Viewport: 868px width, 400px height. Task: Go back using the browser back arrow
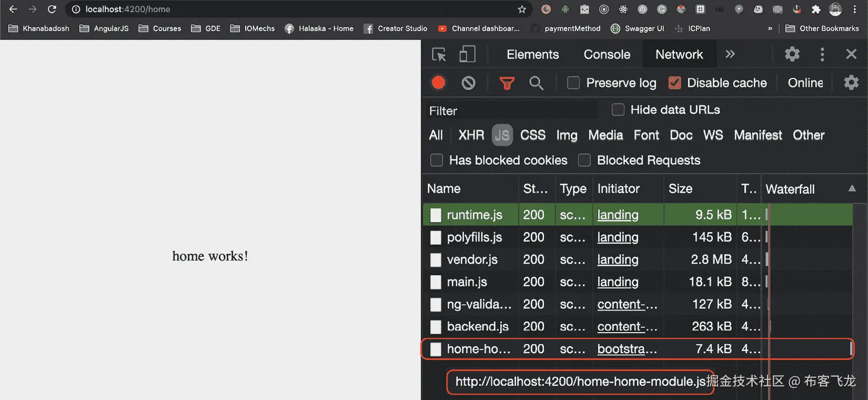(13, 9)
